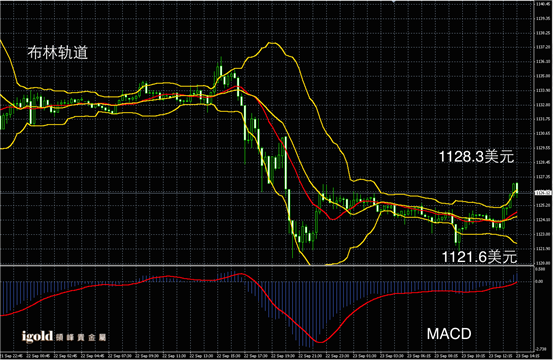Click the 22 Sep 19:00 time label
This screenshot has width=553, height=360.
pos(283,356)
